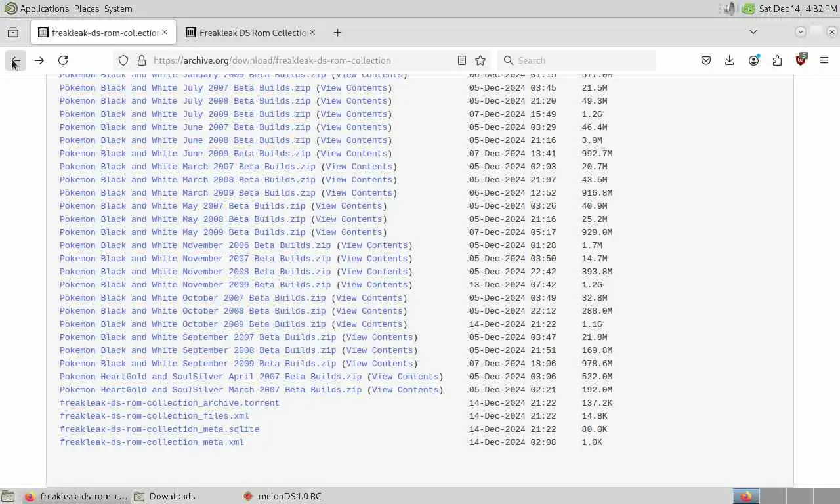Download Black and White October 2009 Beta Builds.zip
Image resolution: width=840 pixels, height=504 pixels.
[x=192, y=324]
